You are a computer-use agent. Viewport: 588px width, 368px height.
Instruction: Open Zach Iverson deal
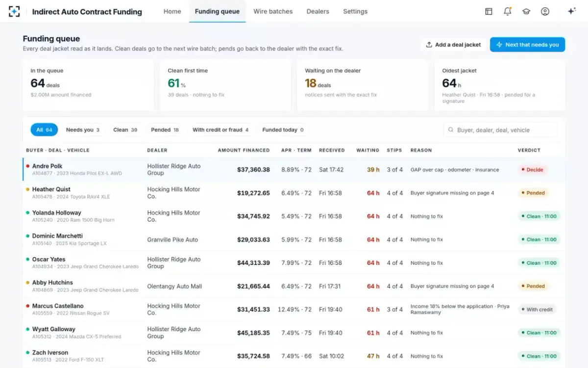click(x=294, y=356)
